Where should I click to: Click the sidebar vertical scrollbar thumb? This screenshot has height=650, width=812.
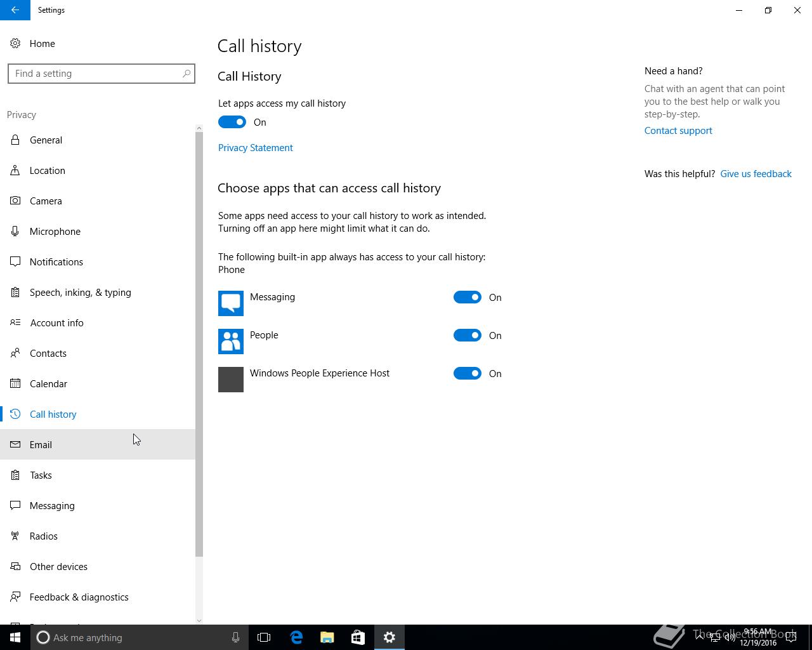[x=199, y=345]
